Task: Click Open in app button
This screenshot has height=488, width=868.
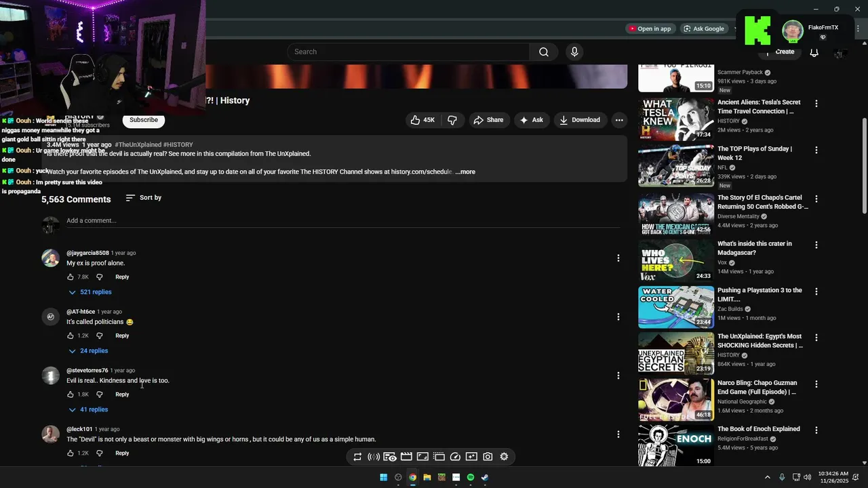Action: click(650, 28)
